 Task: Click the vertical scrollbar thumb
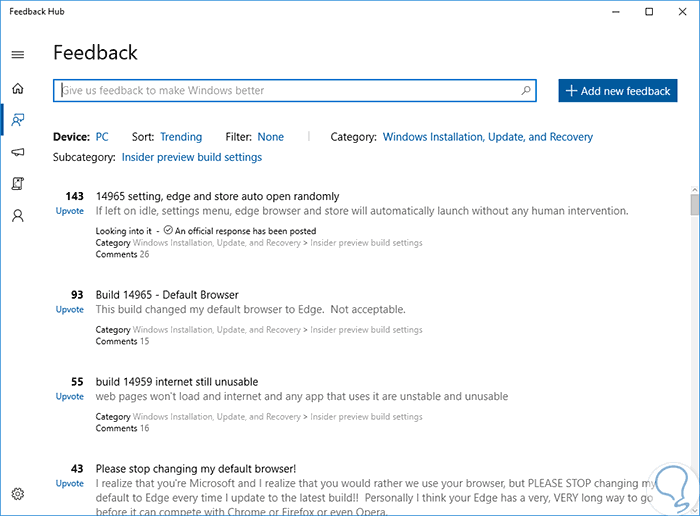click(x=694, y=205)
